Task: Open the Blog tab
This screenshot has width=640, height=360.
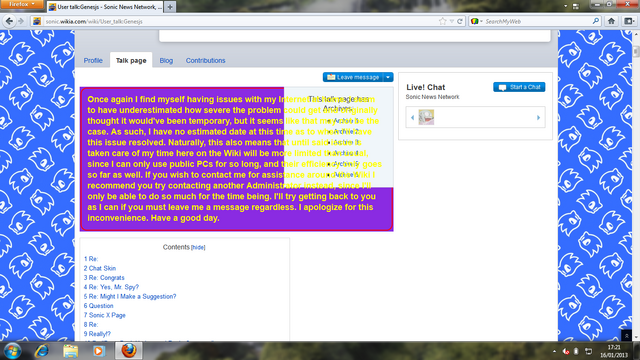Action: 166,60
